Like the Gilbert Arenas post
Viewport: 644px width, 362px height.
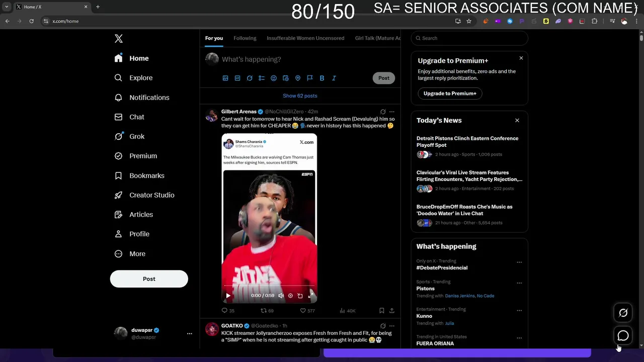(x=307, y=311)
